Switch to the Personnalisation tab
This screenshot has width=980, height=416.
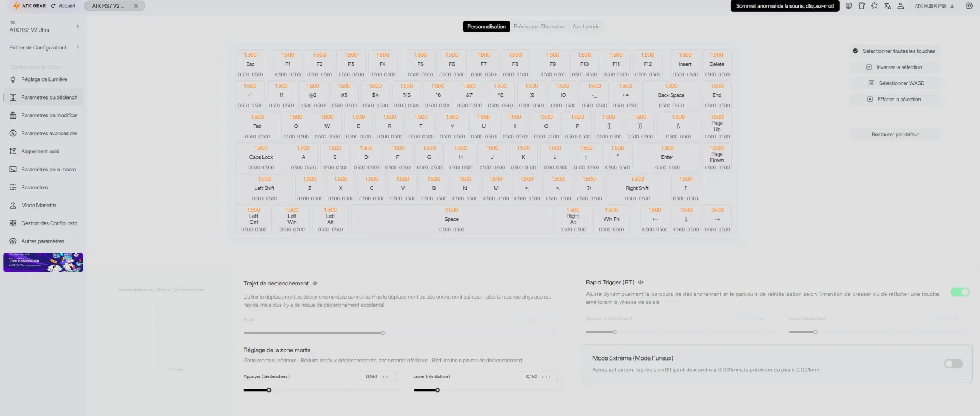tap(486, 27)
